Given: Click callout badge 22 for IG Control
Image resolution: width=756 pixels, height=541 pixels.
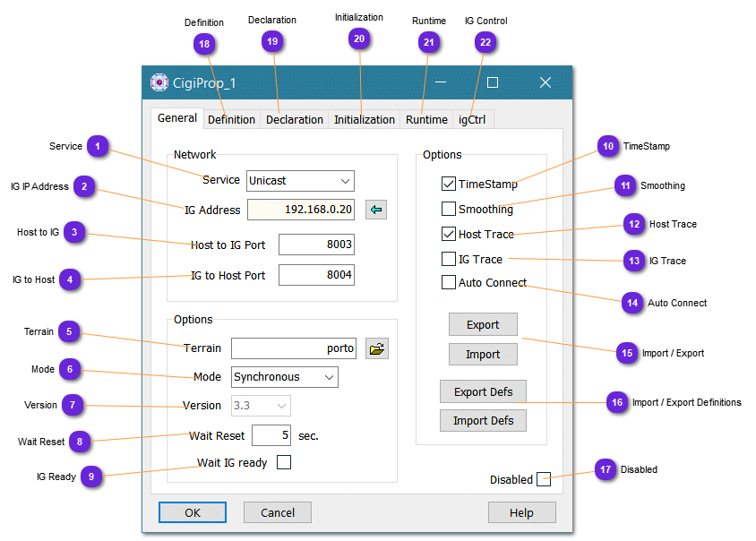Looking at the screenshot, I should [485, 42].
